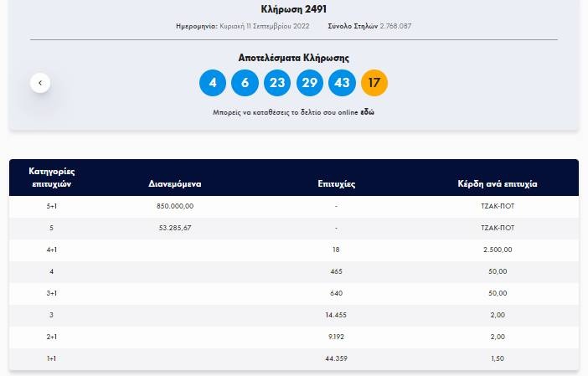Click the 'Κατηγορίες επιτυχιών' column header
Viewport: 588px width, 376px height.
point(54,178)
